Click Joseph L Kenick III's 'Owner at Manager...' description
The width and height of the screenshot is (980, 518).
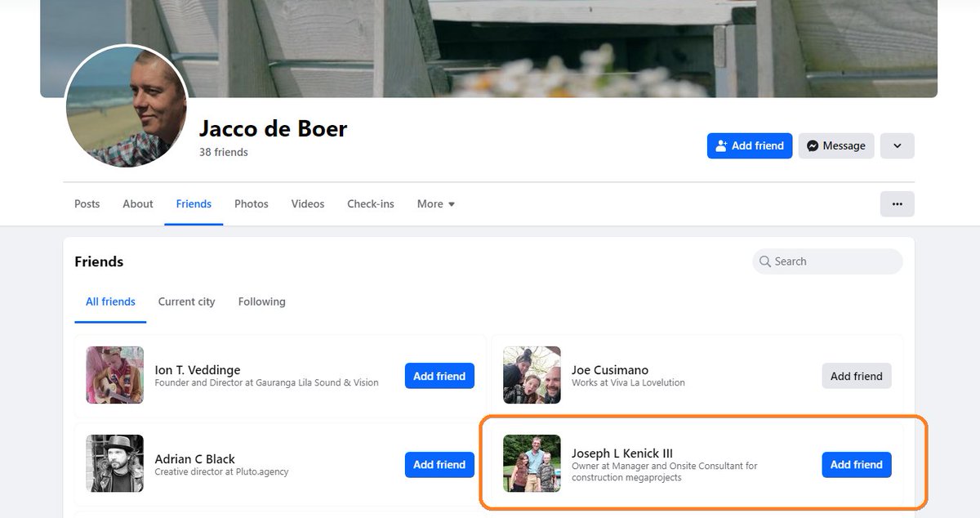coord(665,471)
